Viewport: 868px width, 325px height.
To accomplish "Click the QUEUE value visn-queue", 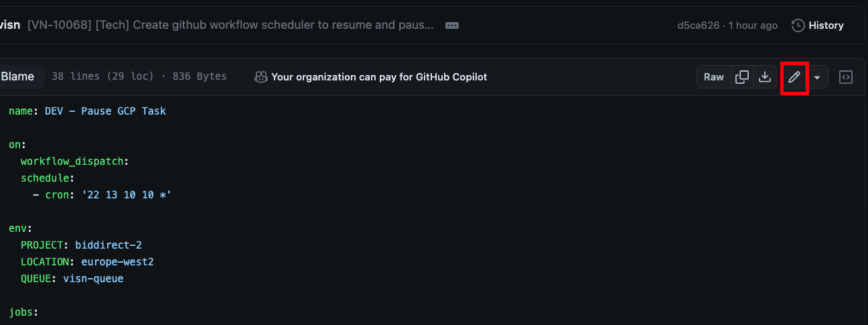I will [93, 278].
